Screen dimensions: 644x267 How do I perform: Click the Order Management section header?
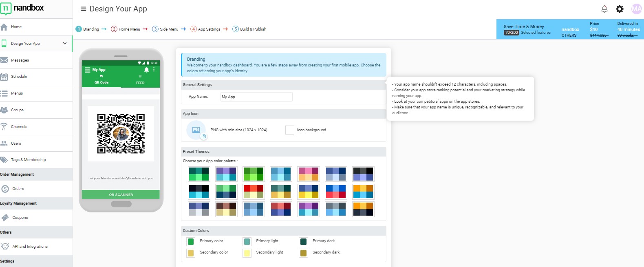tap(36, 174)
